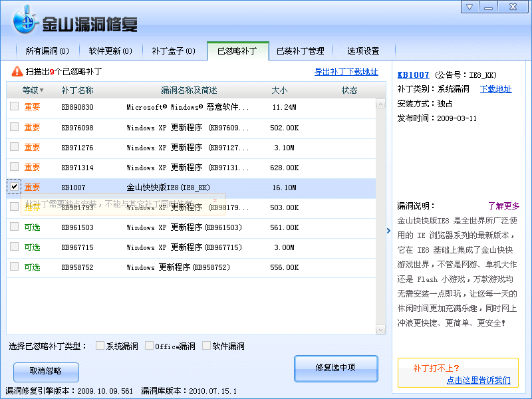The width and height of the screenshot is (532, 399).
Task: Select the KB961503 row checkbox
Action: (x=14, y=226)
